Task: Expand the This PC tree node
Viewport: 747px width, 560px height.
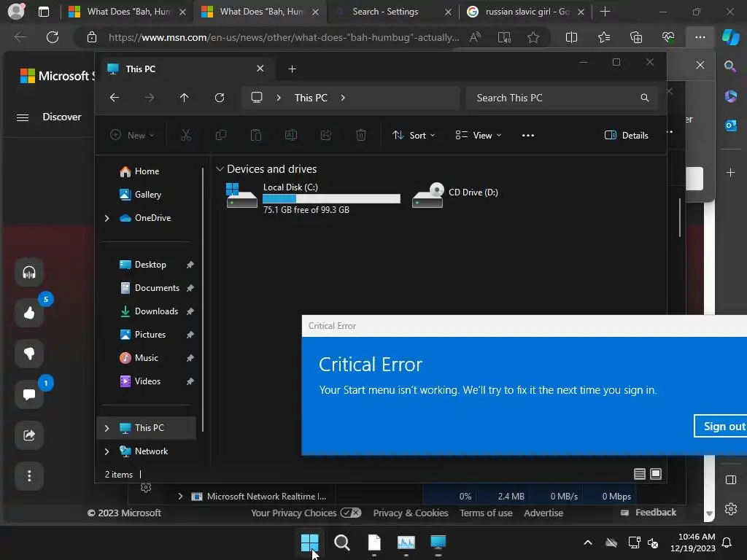Action: coord(107,428)
